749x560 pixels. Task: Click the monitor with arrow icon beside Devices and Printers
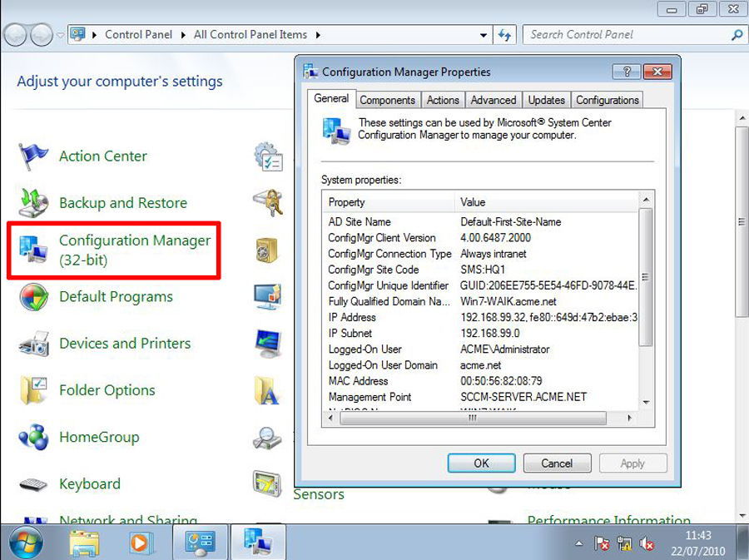tap(268, 344)
